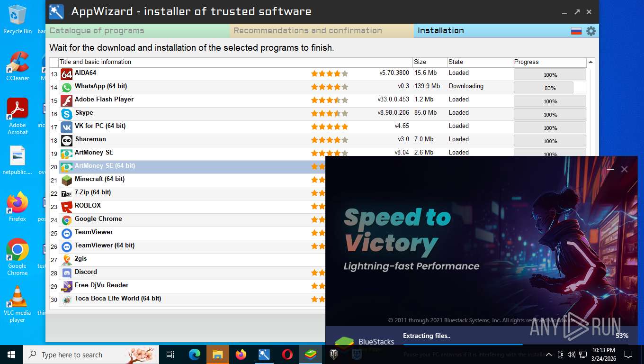Click Skype version v8.98.0.206
The height and width of the screenshot is (364, 644).
coord(393,113)
